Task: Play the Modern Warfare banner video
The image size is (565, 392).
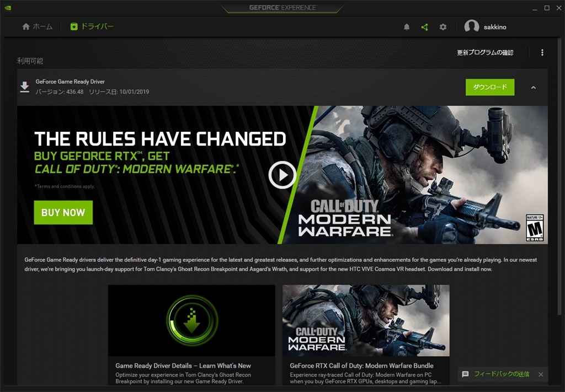Action: pyautogui.click(x=282, y=175)
